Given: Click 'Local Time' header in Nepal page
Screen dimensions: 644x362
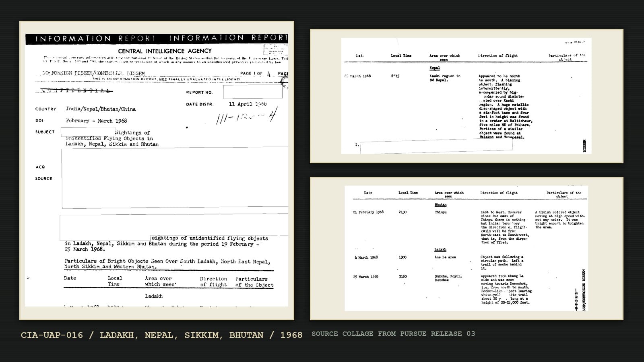Looking at the screenshot, I should [401, 56].
